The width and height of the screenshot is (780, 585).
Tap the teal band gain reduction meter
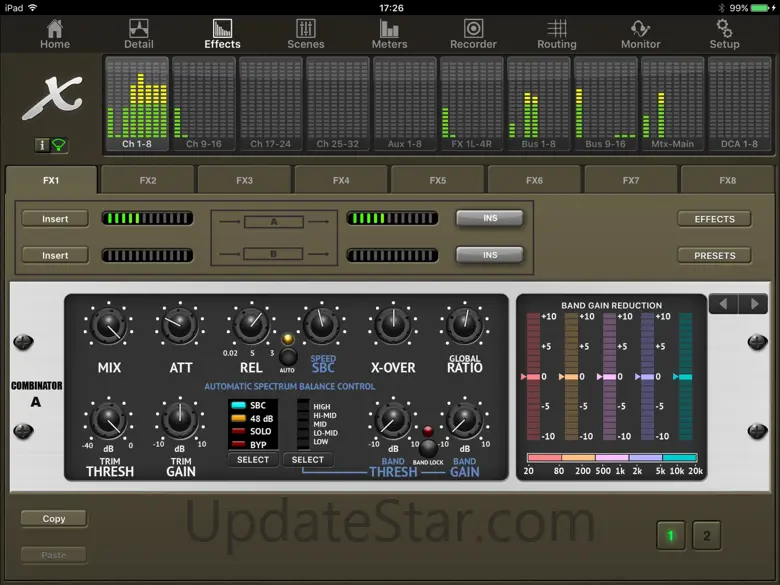(x=685, y=377)
